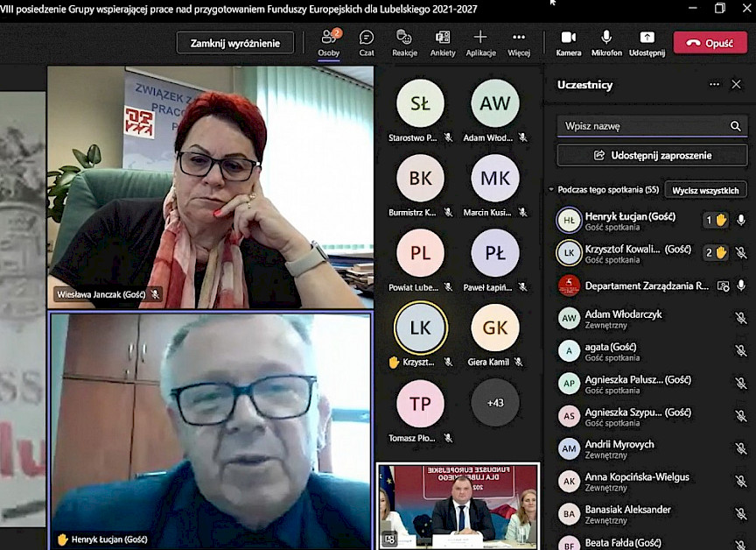Select Anna Kopcińska-Wielgus participant row

coord(652,482)
